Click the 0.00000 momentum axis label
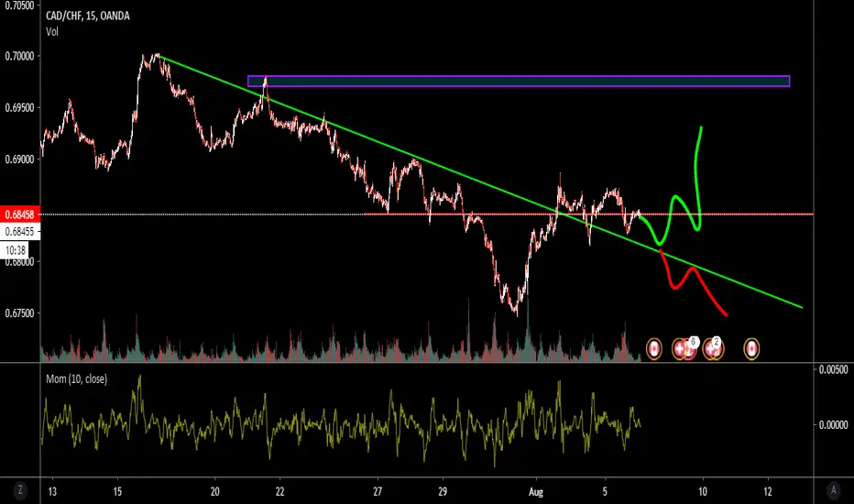The width and height of the screenshot is (854, 504). pyautogui.click(x=833, y=424)
